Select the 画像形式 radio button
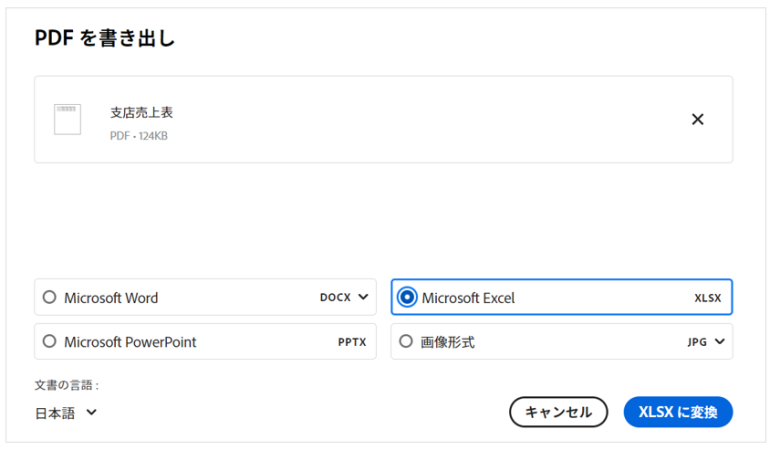This screenshot has width=770, height=450. coord(406,341)
